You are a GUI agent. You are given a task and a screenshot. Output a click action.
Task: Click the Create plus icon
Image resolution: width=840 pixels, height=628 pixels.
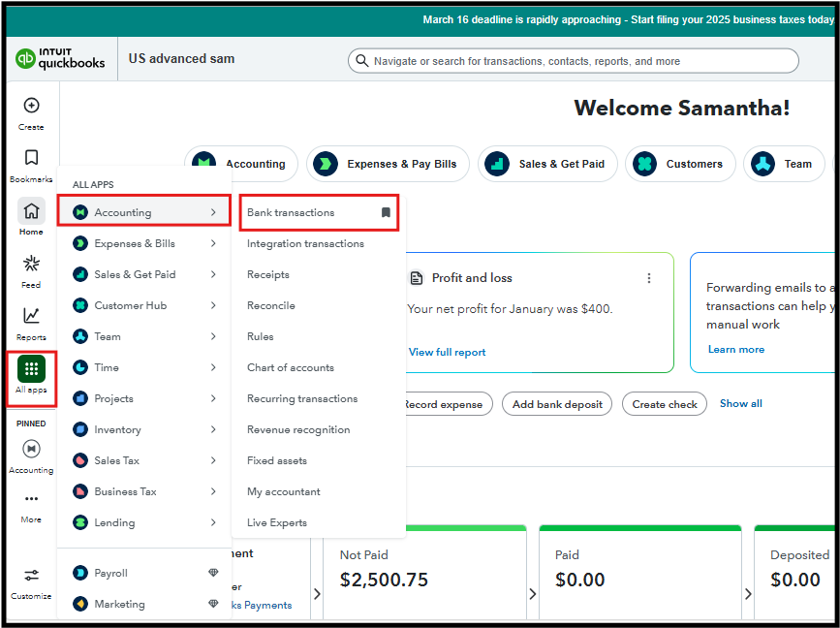[31, 106]
